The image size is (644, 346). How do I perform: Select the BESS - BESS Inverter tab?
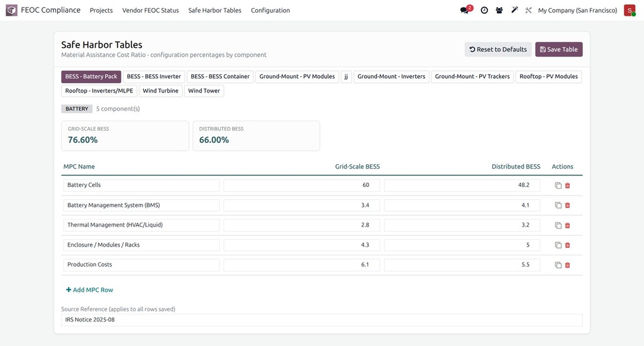click(x=153, y=76)
